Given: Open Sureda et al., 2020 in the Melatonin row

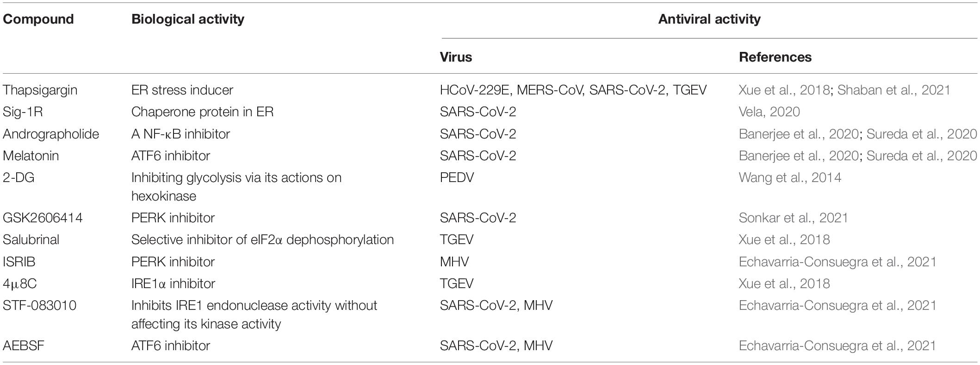Looking at the screenshot, I should click(x=922, y=156).
